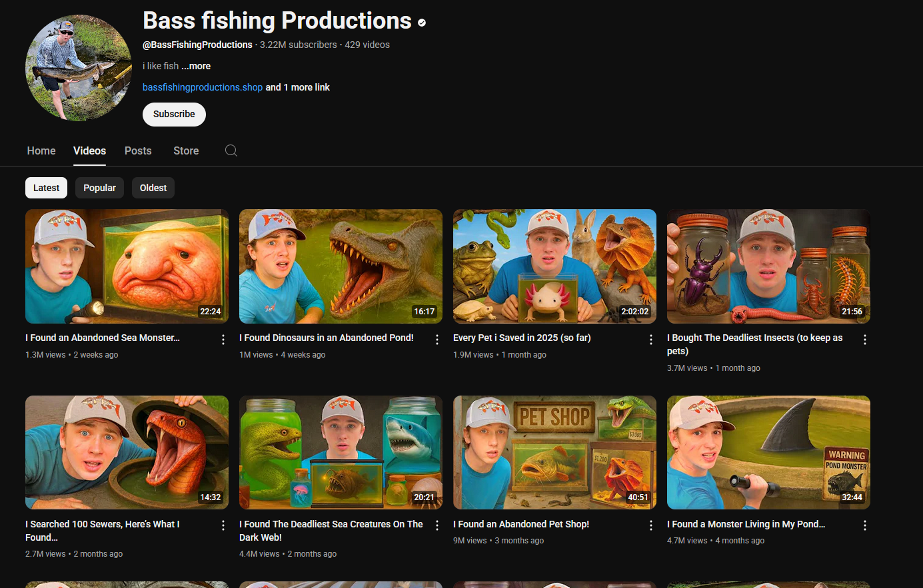Viewport: 923px width, 588px height.
Task: Open the PET SHOP video thumbnail
Action: [x=554, y=453]
